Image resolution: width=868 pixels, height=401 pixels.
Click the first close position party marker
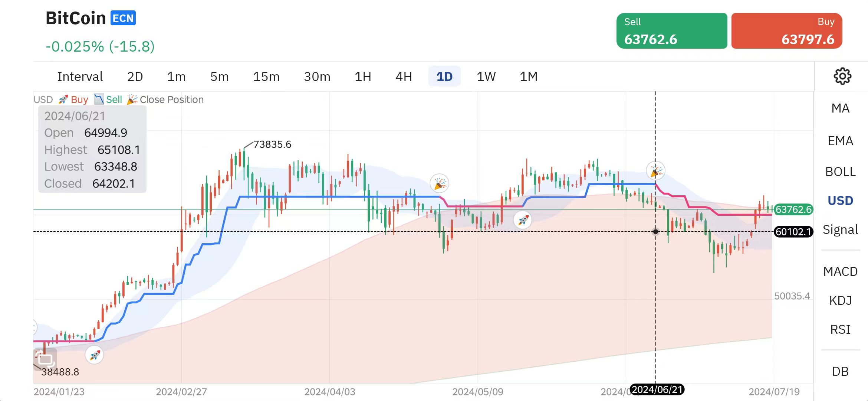tap(440, 183)
